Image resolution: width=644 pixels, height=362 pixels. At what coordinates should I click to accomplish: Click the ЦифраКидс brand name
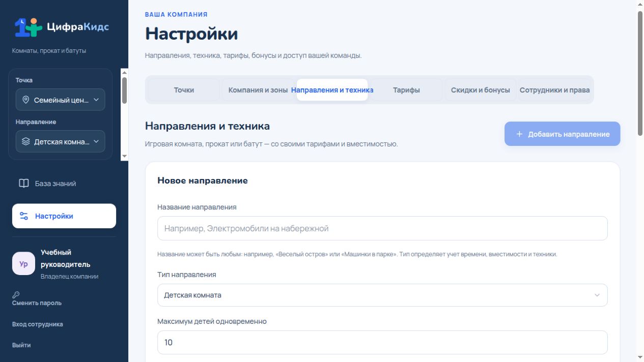(77, 27)
